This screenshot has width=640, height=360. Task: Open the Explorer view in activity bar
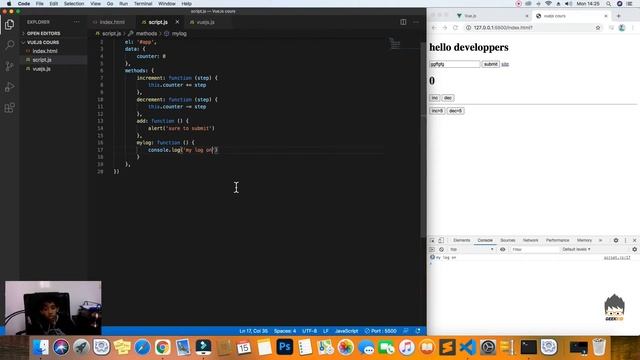[x=9, y=25]
